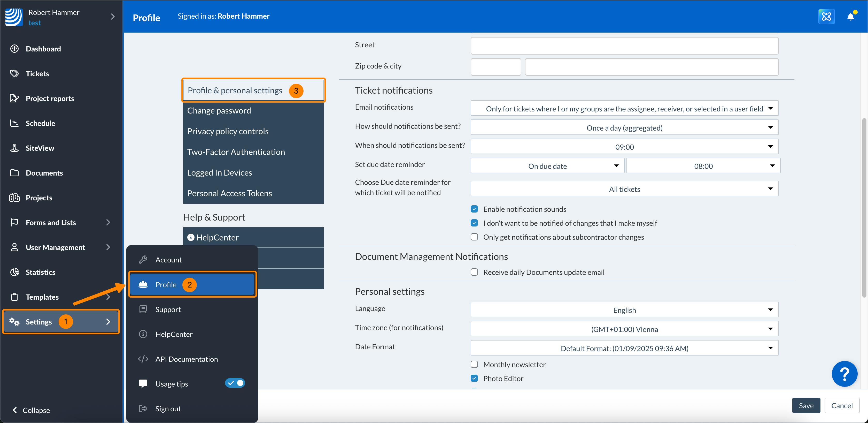Click the Schedule chart icon in sidebar
The width and height of the screenshot is (868, 423).
click(14, 123)
